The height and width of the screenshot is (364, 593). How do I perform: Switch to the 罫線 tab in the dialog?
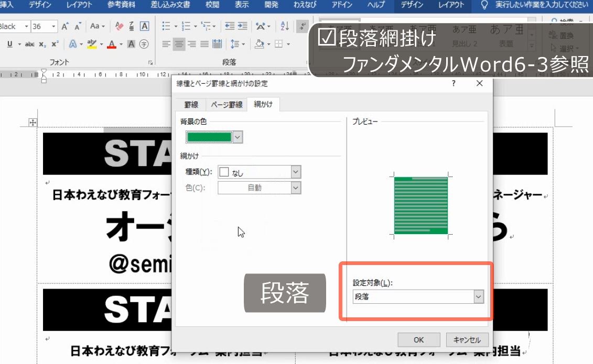[x=190, y=104]
